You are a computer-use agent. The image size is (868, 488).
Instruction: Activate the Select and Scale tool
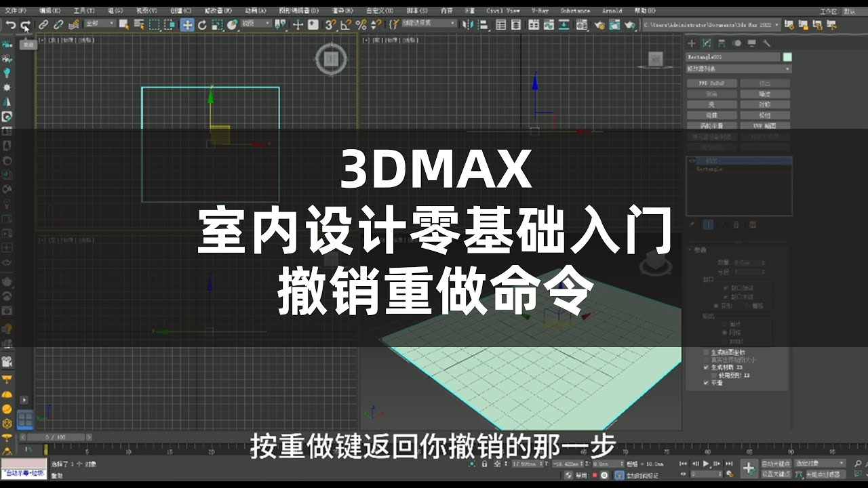pyautogui.click(x=217, y=24)
